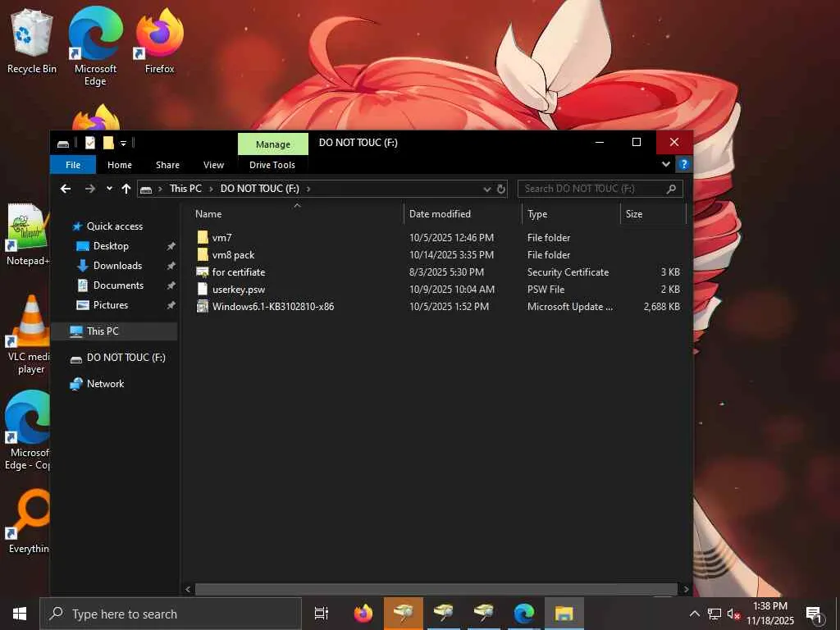The width and height of the screenshot is (840, 630).
Task: Open the Firefox desktop shortcut
Action: point(159,42)
